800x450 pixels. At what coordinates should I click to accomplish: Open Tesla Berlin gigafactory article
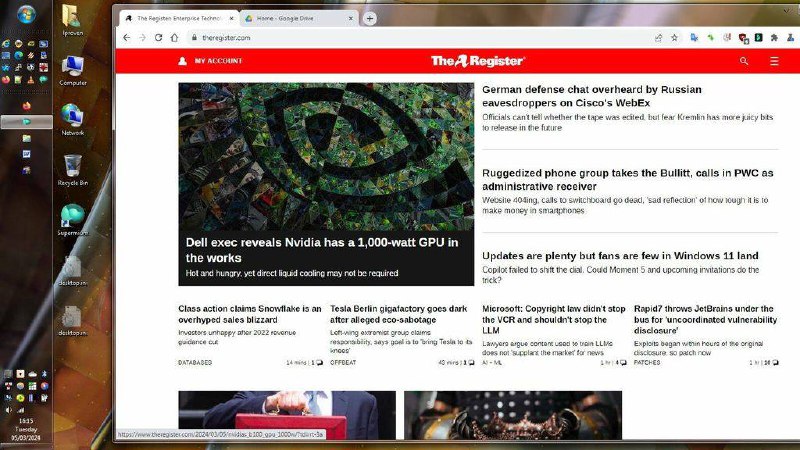pyautogui.click(x=398, y=314)
